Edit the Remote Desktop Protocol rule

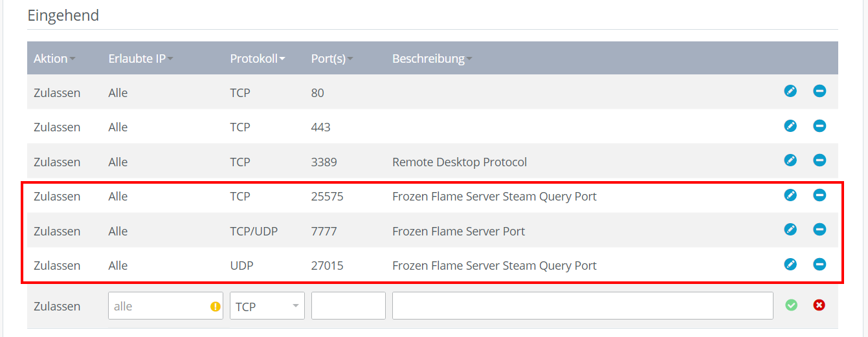790,160
